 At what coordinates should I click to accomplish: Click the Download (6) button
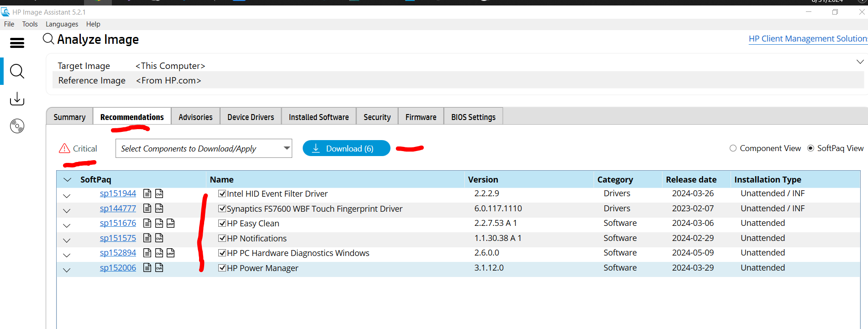click(x=346, y=148)
